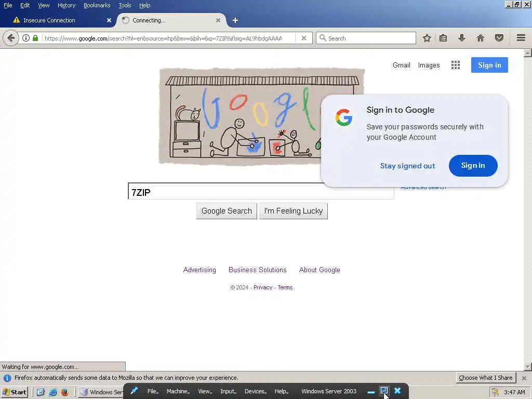
Task: Click the Firefox toolbar Search field
Action: pos(366,38)
